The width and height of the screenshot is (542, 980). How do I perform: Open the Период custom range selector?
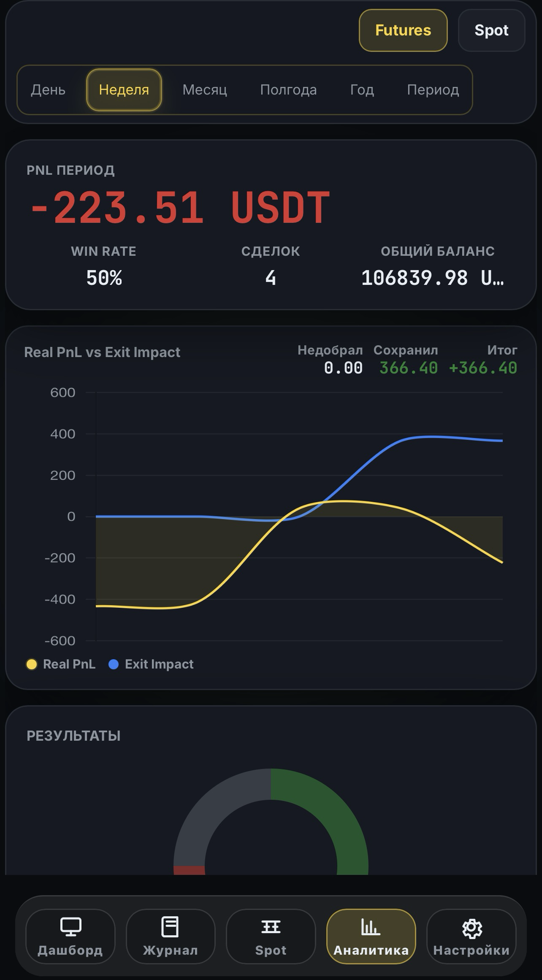[x=434, y=89]
